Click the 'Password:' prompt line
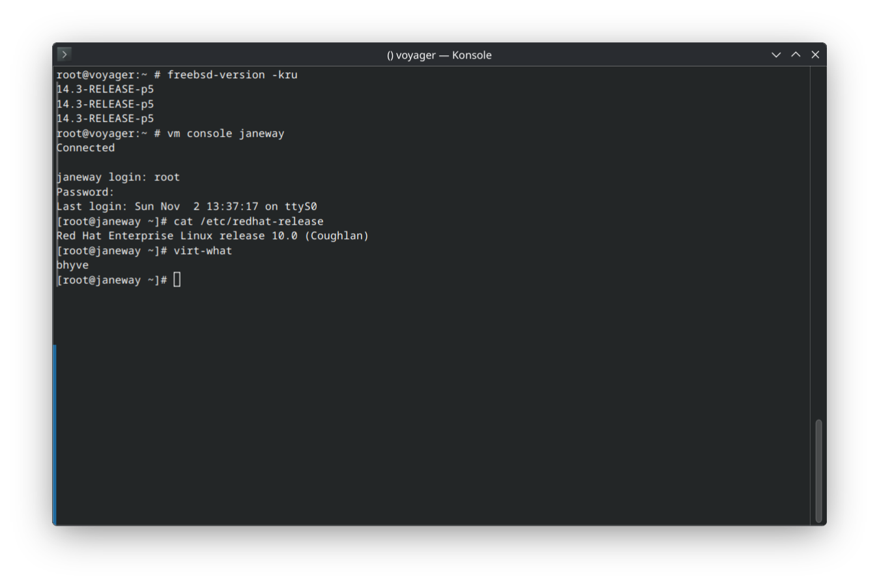This screenshot has width=879, height=588. (x=85, y=192)
